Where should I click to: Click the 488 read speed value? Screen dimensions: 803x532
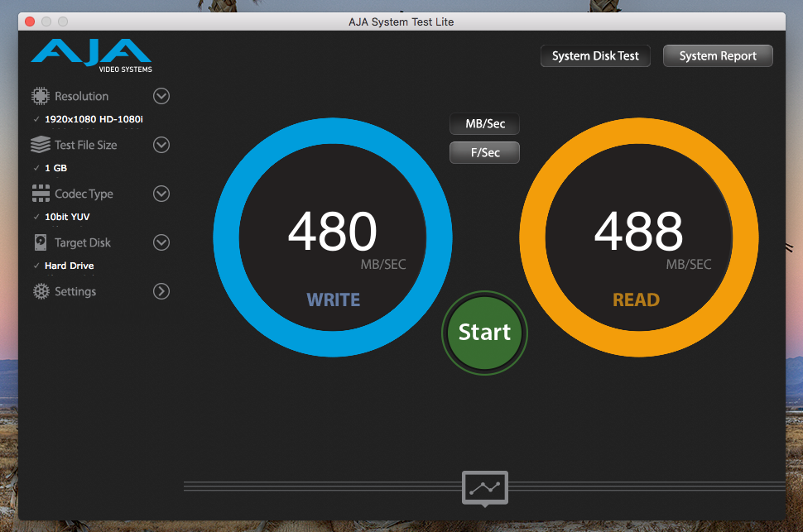point(638,232)
